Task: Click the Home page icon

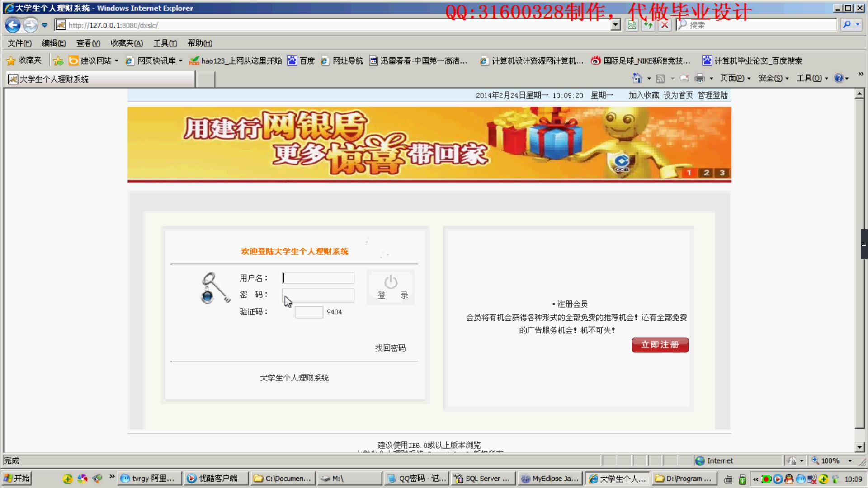Action: tap(637, 78)
